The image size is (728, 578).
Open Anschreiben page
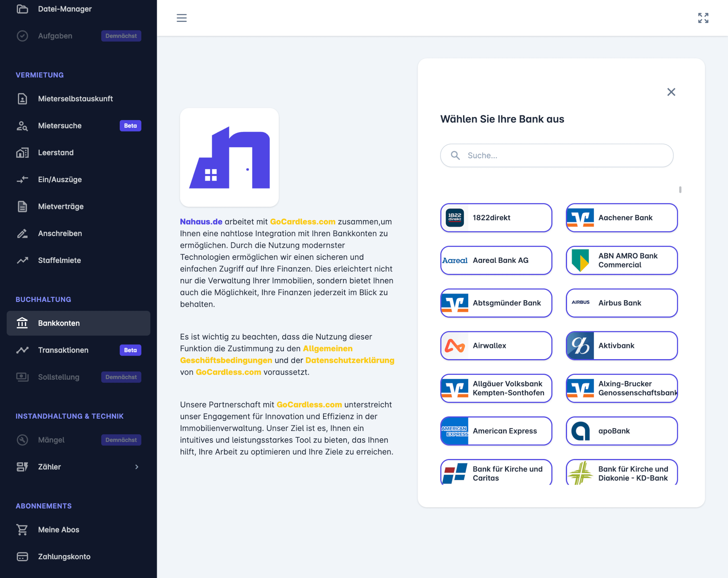point(78,233)
